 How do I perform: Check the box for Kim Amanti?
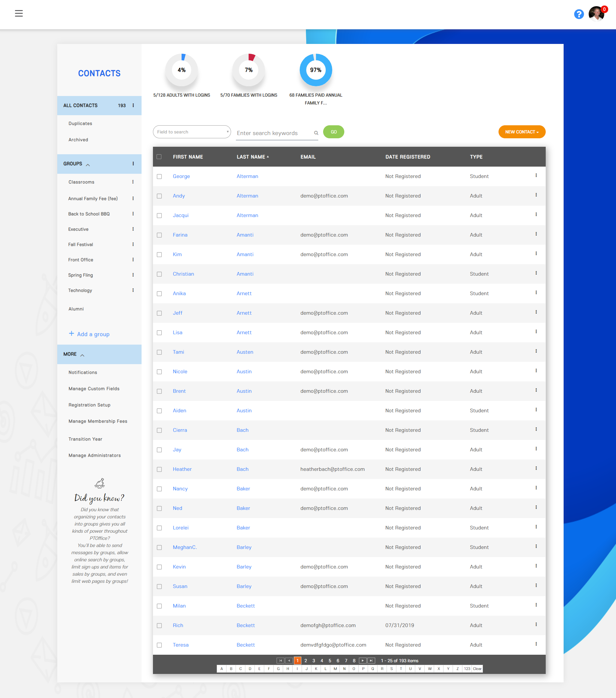(x=159, y=255)
